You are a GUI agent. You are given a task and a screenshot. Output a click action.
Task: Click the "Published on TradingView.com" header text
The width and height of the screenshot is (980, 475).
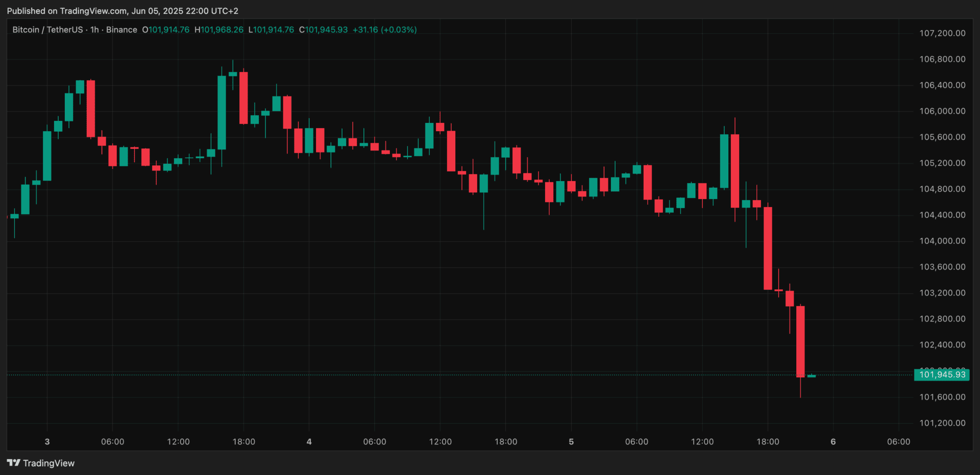tap(122, 11)
